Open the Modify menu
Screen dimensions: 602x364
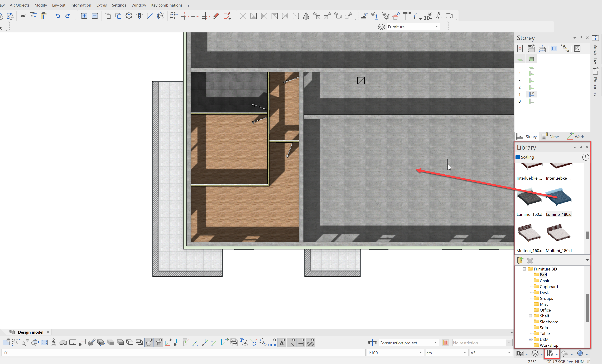[x=41, y=5]
